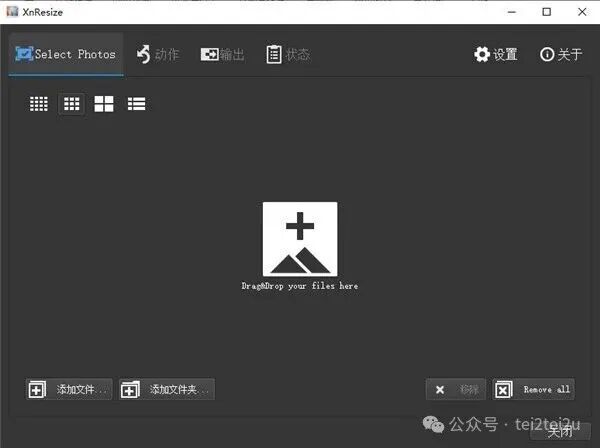Open 设置 settings with gear icon

tap(496, 54)
